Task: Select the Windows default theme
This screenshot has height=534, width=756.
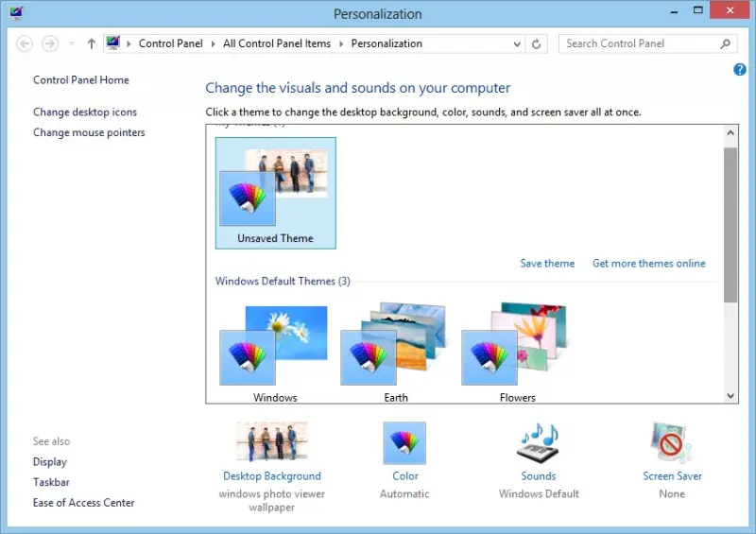Action: 275,353
